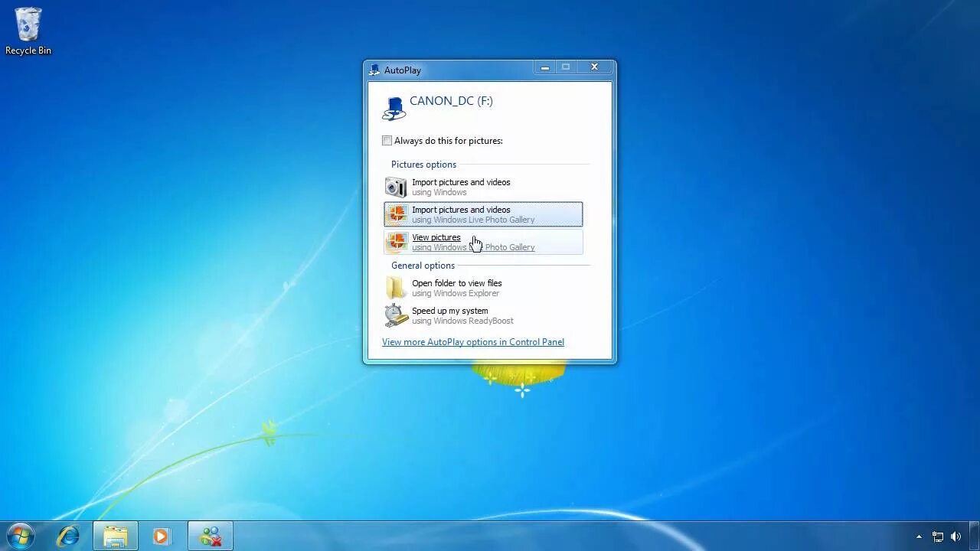Click the network status tray icon
The width and height of the screenshot is (980, 551).
point(937,536)
